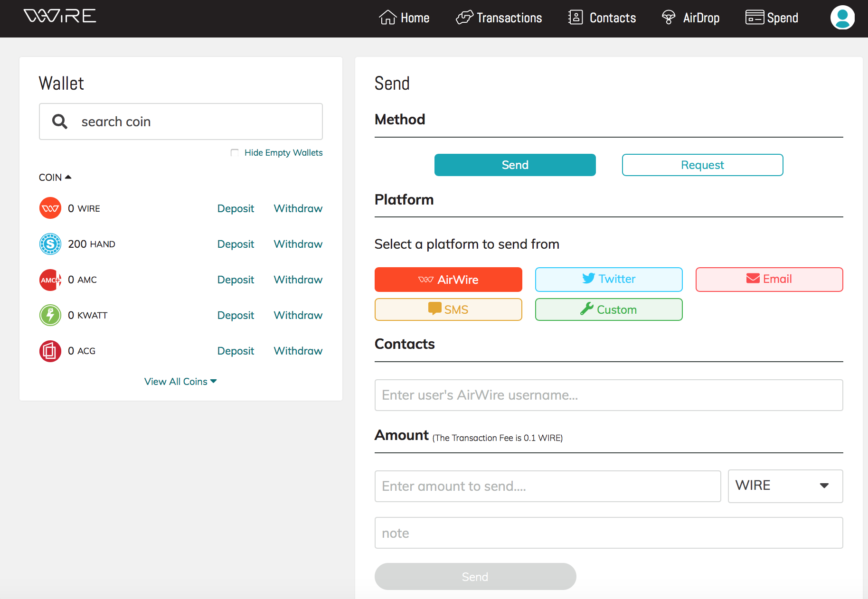Open the Transactions page
The image size is (868, 599).
pos(499,18)
